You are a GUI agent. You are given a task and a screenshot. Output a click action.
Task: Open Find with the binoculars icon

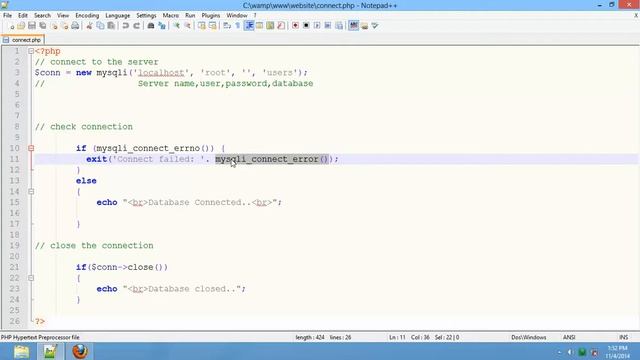151,26
